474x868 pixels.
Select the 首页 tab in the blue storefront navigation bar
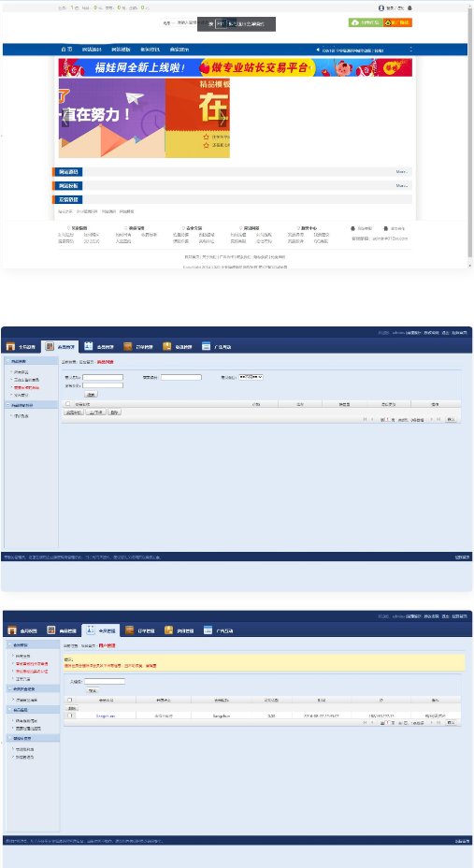coord(66,50)
